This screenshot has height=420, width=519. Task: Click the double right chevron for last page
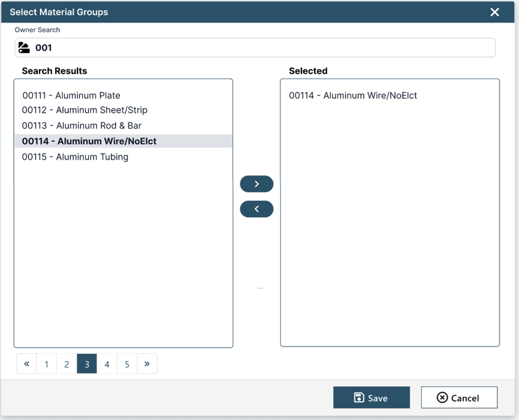(147, 363)
